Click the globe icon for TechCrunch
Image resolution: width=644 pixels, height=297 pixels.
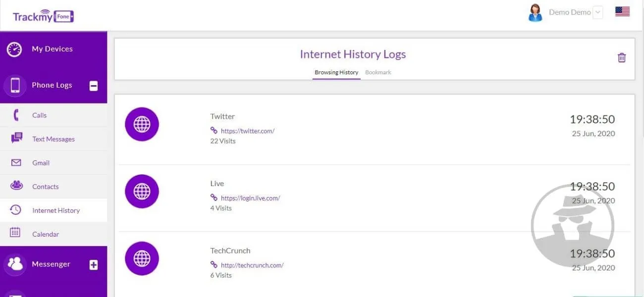tap(142, 258)
